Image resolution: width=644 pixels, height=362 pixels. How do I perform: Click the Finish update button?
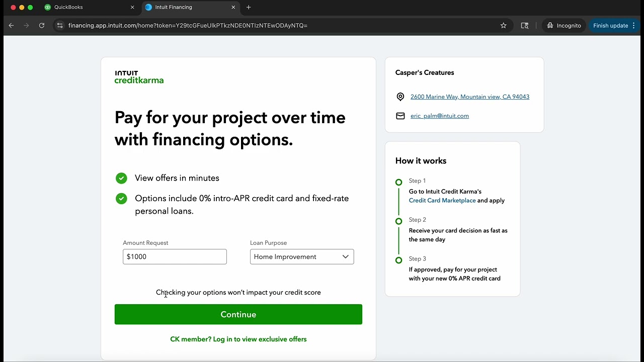pyautogui.click(x=614, y=26)
